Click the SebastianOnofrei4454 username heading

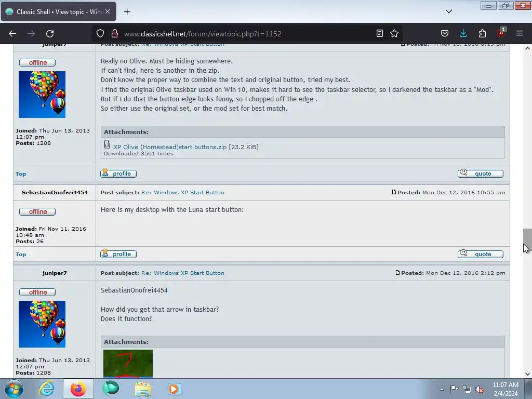[55, 192]
